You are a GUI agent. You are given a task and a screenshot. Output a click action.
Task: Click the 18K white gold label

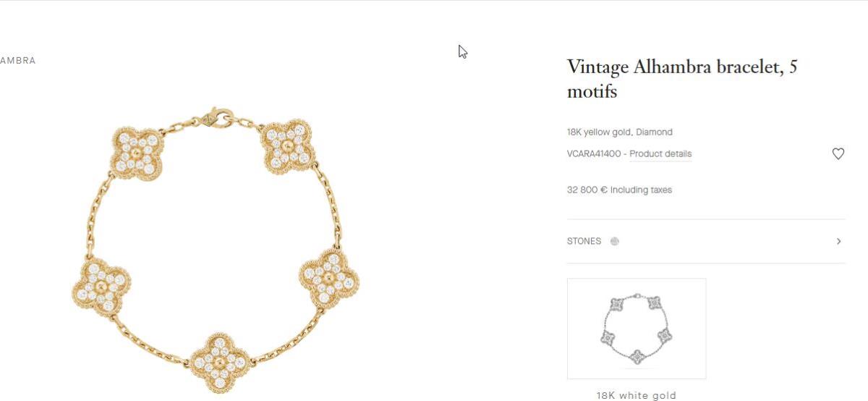coord(637,395)
